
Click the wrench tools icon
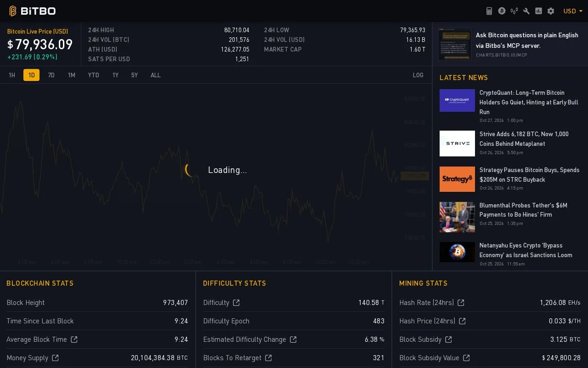click(x=526, y=11)
